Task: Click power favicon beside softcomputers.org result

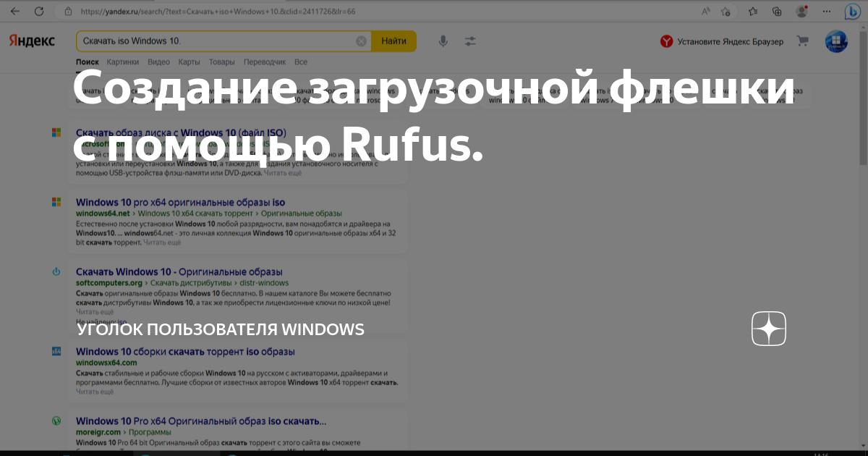Action: (x=56, y=271)
